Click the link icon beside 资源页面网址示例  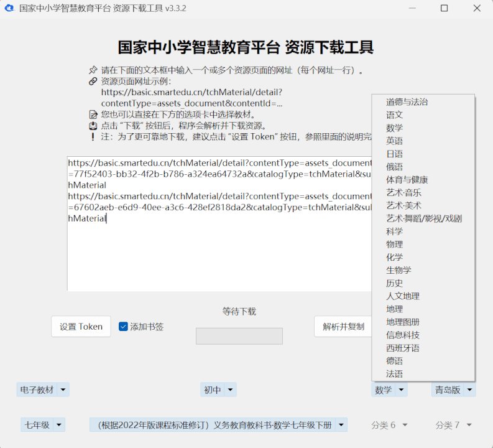click(93, 81)
